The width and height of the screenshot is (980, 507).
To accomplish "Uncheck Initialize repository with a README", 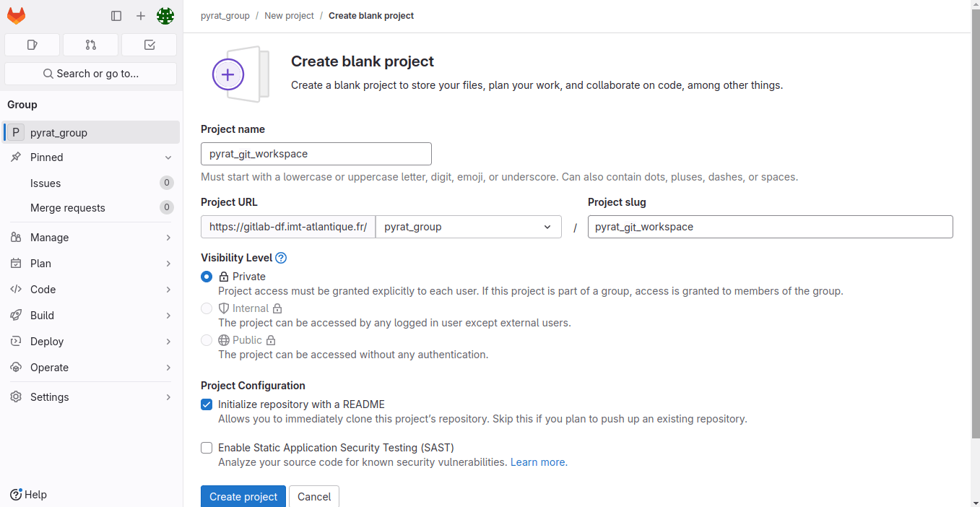I will pos(207,404).
